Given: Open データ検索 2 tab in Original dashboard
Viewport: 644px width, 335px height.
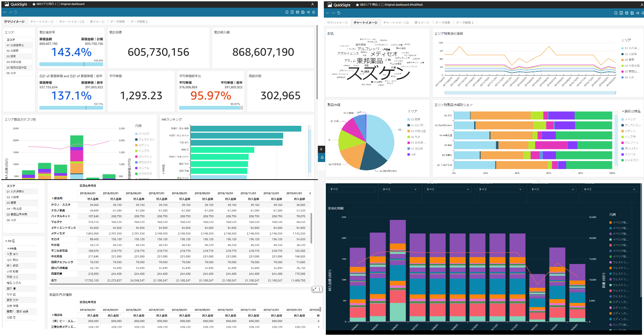Looking at the screenshot, I should pos(139,22).
